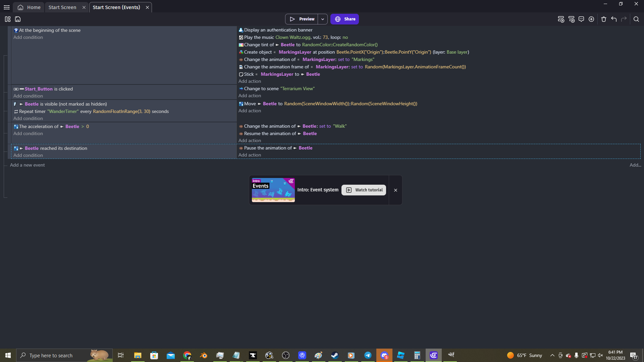The image size is (644, 362).
Task: Click the Add a sub-event toolbar icon
Action: click(571, 19)
